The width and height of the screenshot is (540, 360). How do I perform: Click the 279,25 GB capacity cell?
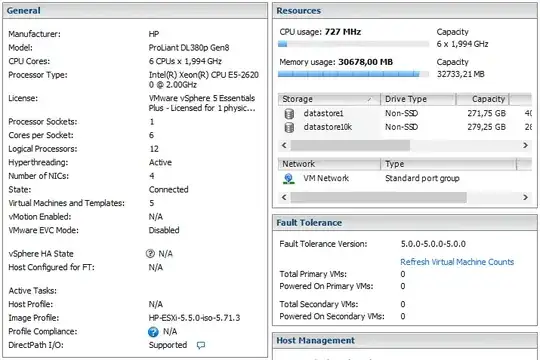pyautogui.click(x=486, y=127)
